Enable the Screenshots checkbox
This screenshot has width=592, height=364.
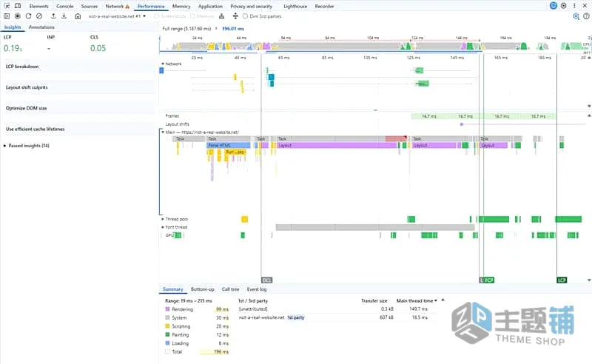156,16
